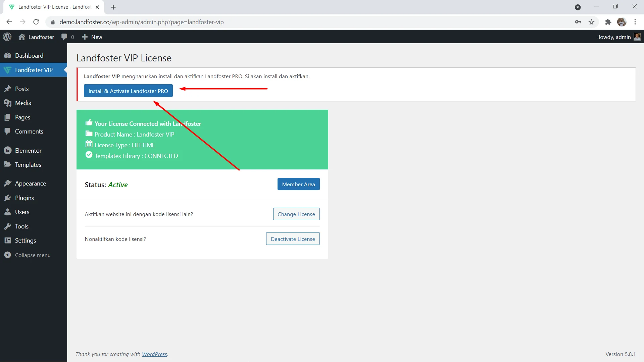Close the Landfoster VIP License tab
The width and height of the screenshot is (644, 362).
click(97, 7)
